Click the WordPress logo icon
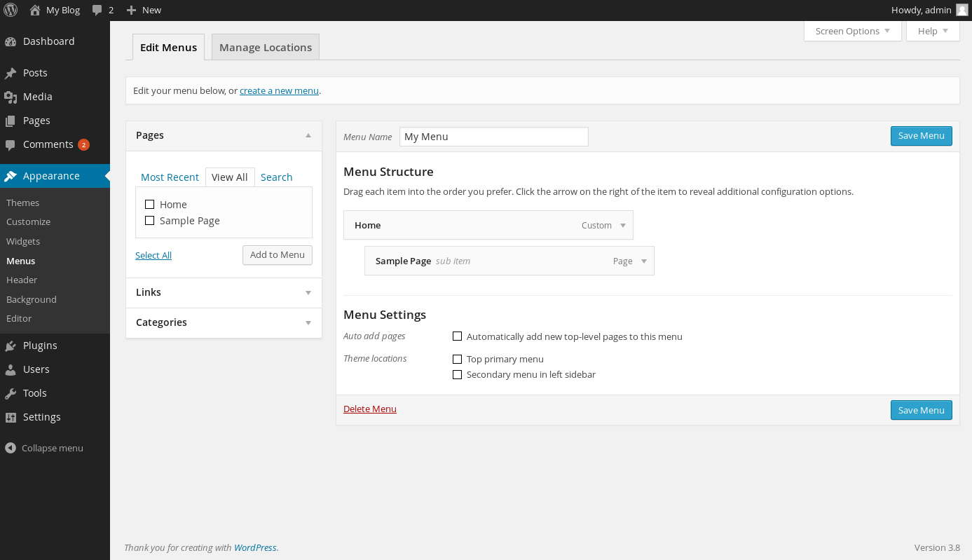This screenshot has width=972, height=560. pyautogui.click(x=11, y=10)
